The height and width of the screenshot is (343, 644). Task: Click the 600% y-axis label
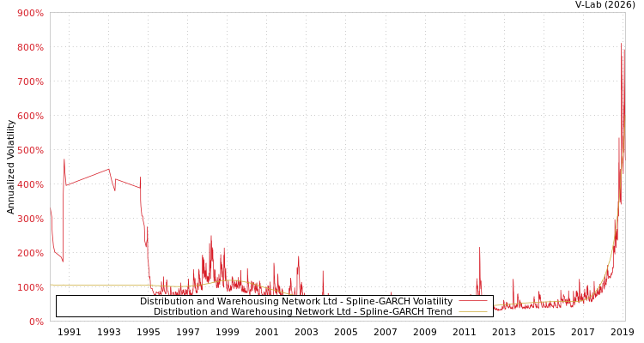point(30,116)
